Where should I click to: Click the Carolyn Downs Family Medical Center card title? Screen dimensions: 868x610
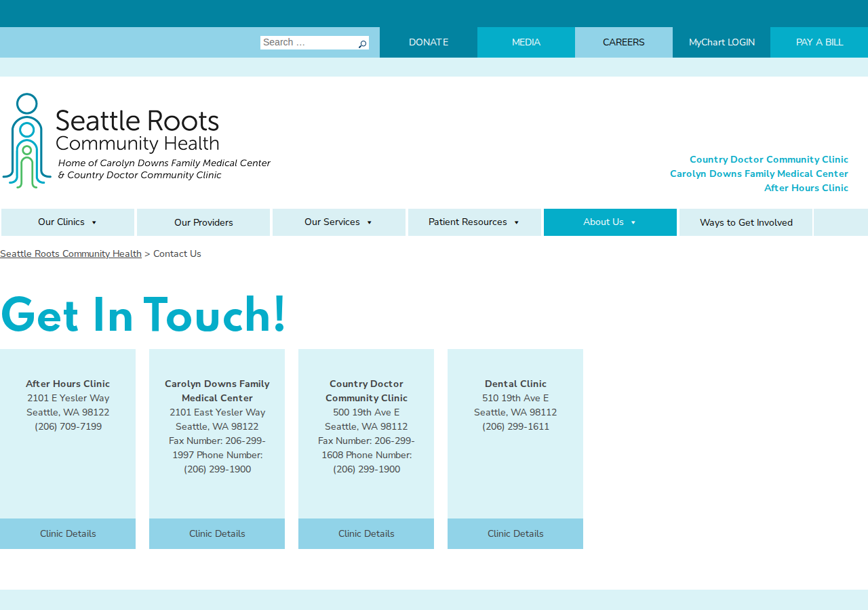[217, 391]
